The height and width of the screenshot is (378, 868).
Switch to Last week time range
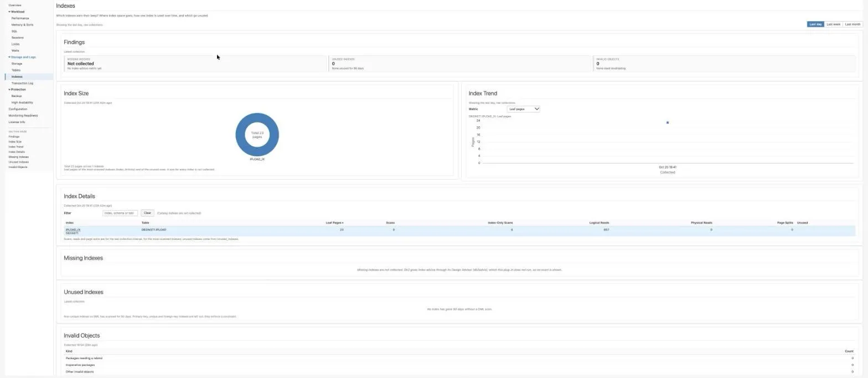833,24
